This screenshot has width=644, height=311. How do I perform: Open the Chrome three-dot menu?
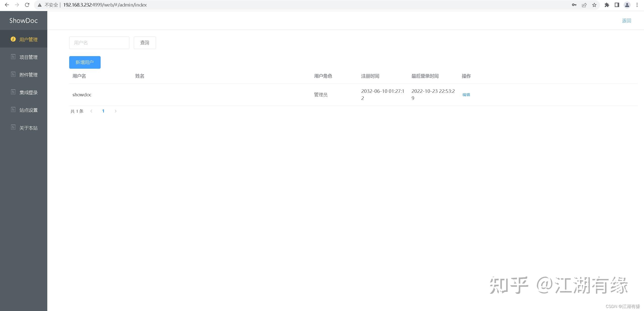pyautogui.click(x=637, y=5)
